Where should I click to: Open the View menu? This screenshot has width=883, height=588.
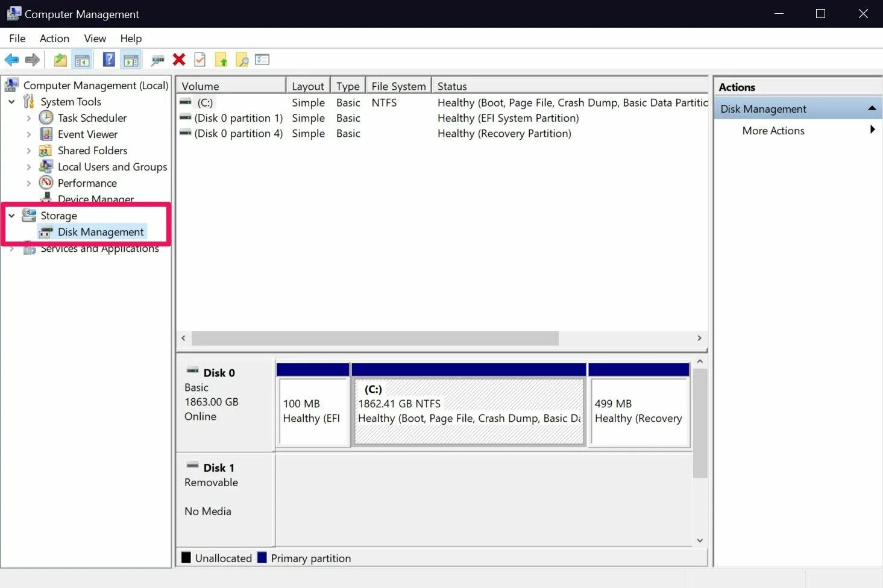click(95, 39)
